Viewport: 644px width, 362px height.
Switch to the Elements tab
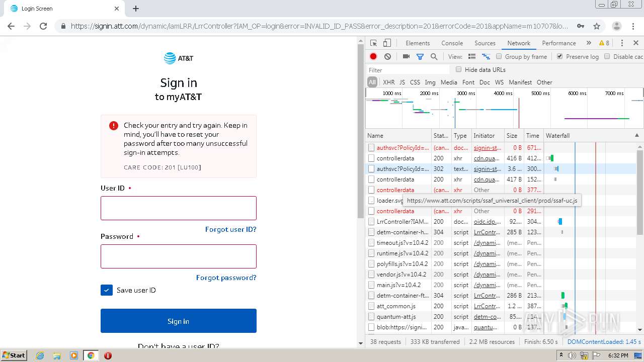418,43
